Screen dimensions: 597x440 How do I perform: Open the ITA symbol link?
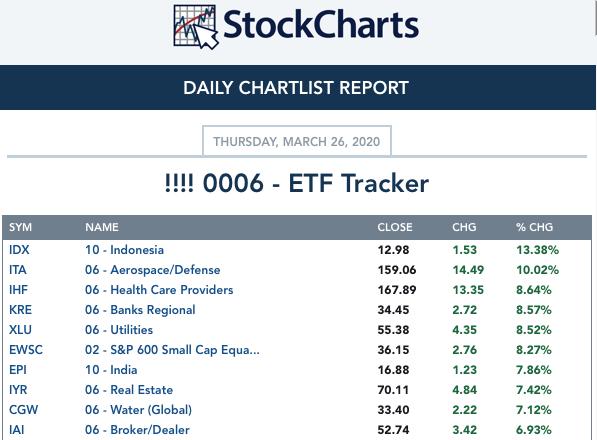[18, 270]
